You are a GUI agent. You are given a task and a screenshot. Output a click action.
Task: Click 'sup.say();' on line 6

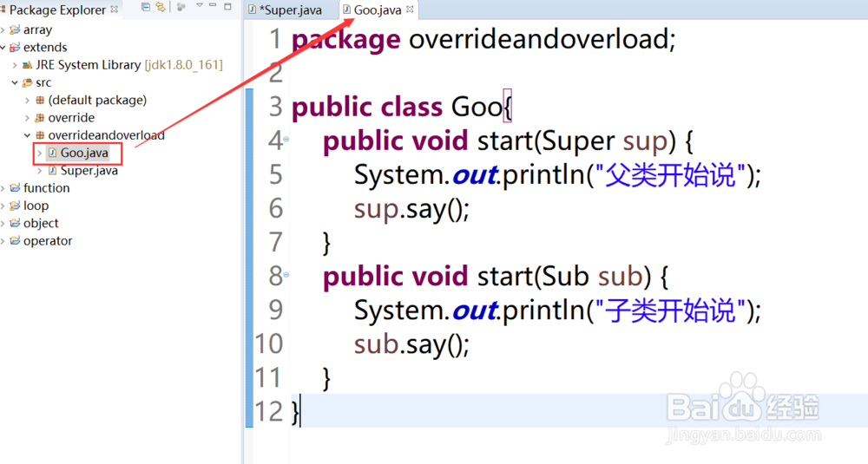411,210
